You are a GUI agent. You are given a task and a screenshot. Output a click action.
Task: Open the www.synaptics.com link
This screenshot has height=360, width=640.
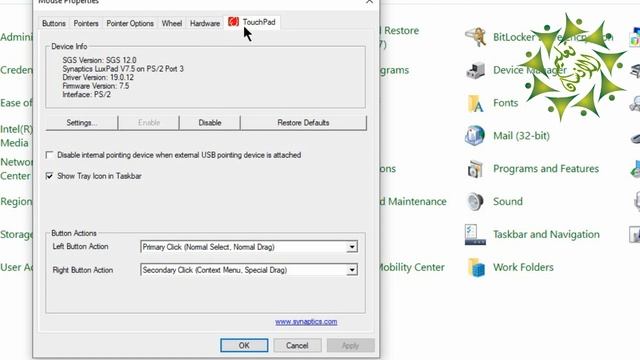(x=306, y=322)
